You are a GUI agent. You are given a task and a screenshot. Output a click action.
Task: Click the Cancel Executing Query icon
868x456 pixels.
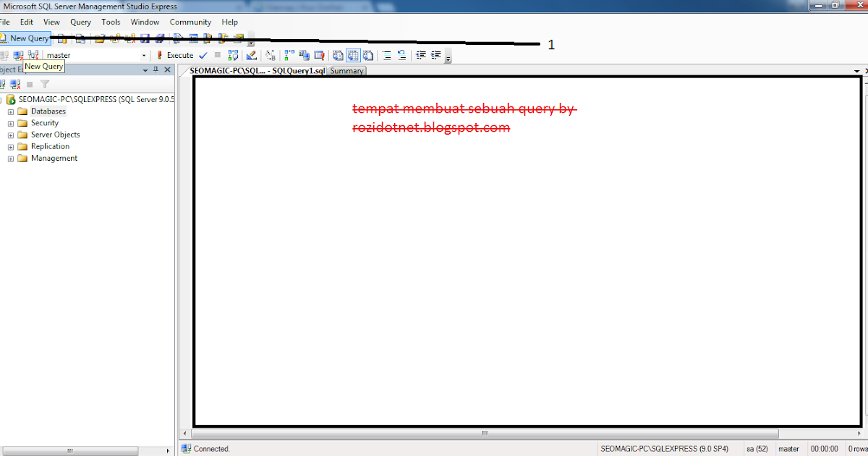[x=217, y=55]
